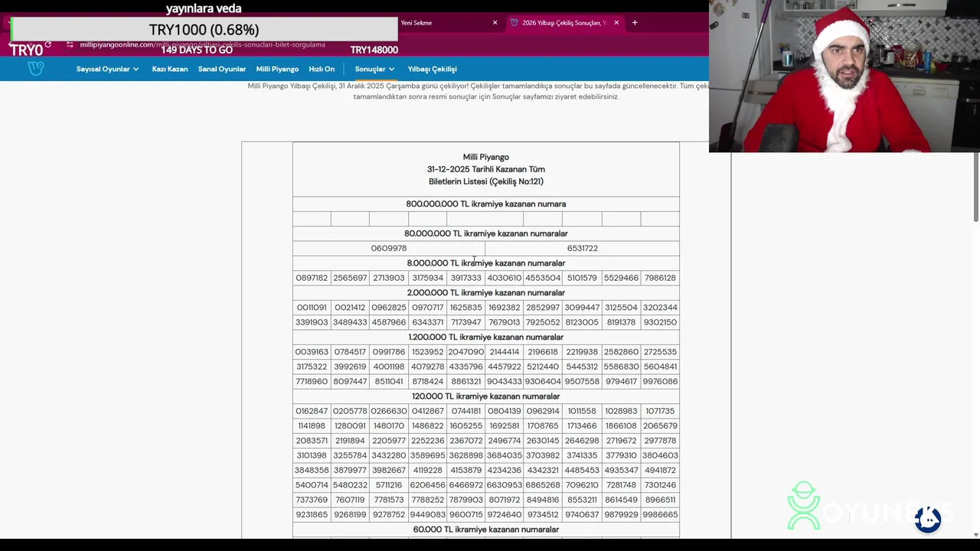980x551 pixels.
Task: Open the blue live chat widget
Action: [928, 520]
